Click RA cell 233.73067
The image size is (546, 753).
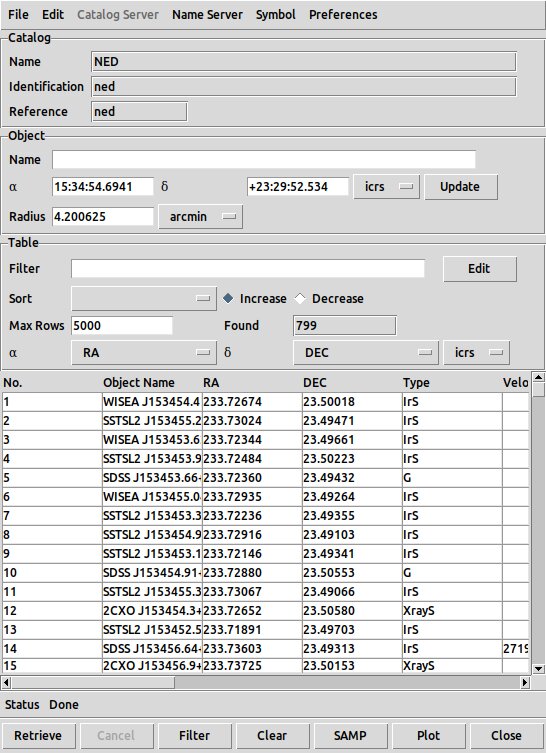pyautogui.click(x=252, y=592)
